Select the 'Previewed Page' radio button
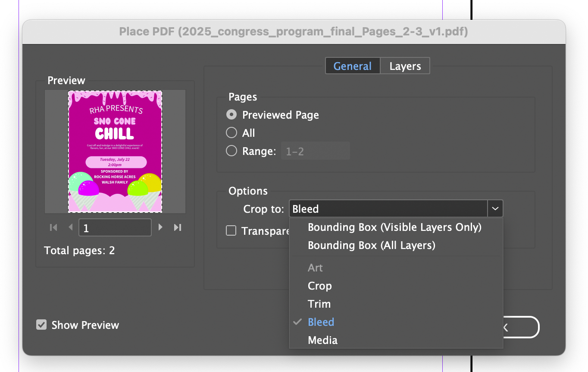Image resolution: width=588 pixels, height=372 pixels. point(231,114)
